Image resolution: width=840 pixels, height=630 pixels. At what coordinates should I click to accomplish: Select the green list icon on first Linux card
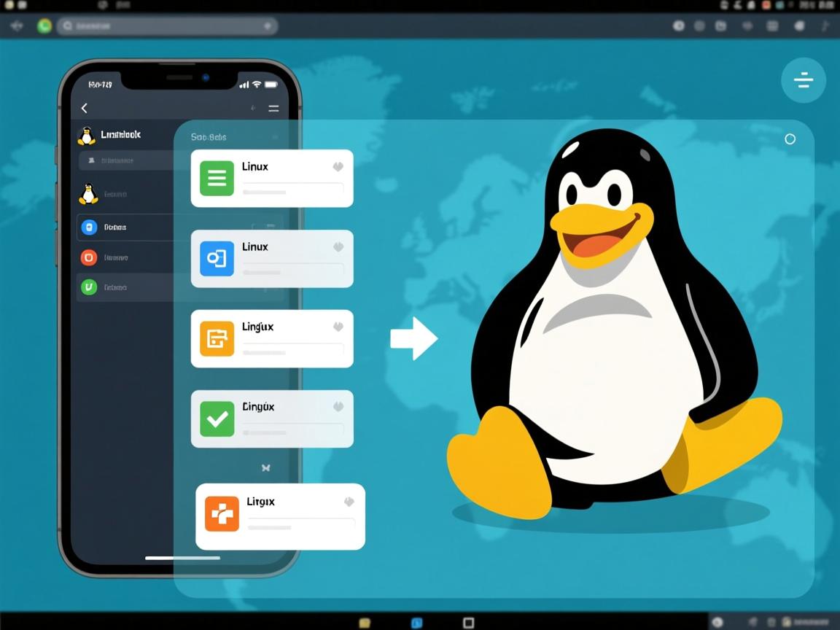pyautogui.click(x=216, y=178)
